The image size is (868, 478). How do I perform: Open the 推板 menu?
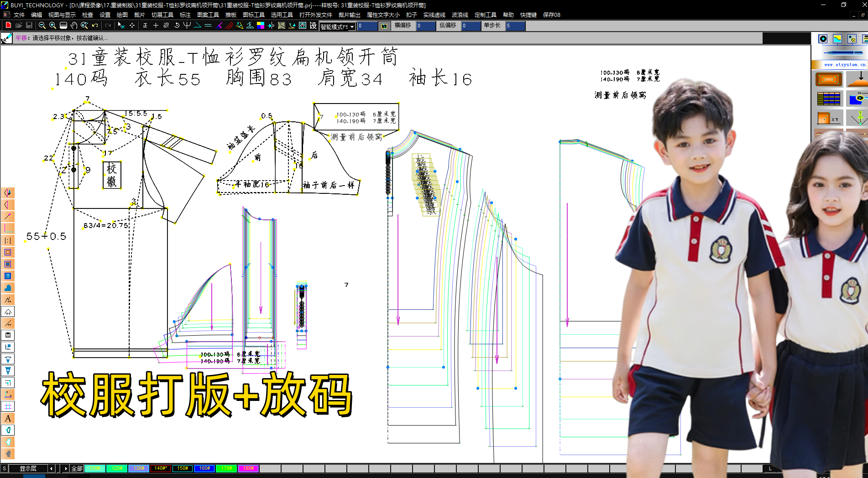pos(231,15)
